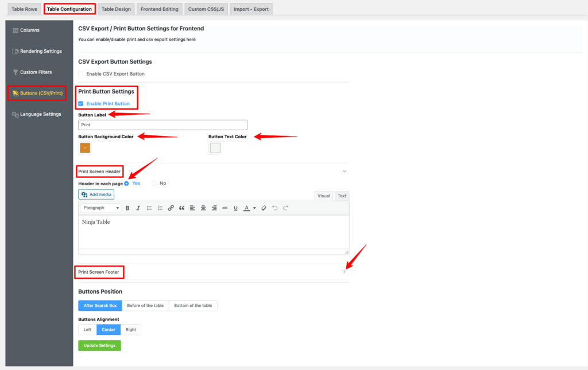Screen dimensions: 588x370
Task: Toggle italic formatting in editor toolbar
Action: 138,208
